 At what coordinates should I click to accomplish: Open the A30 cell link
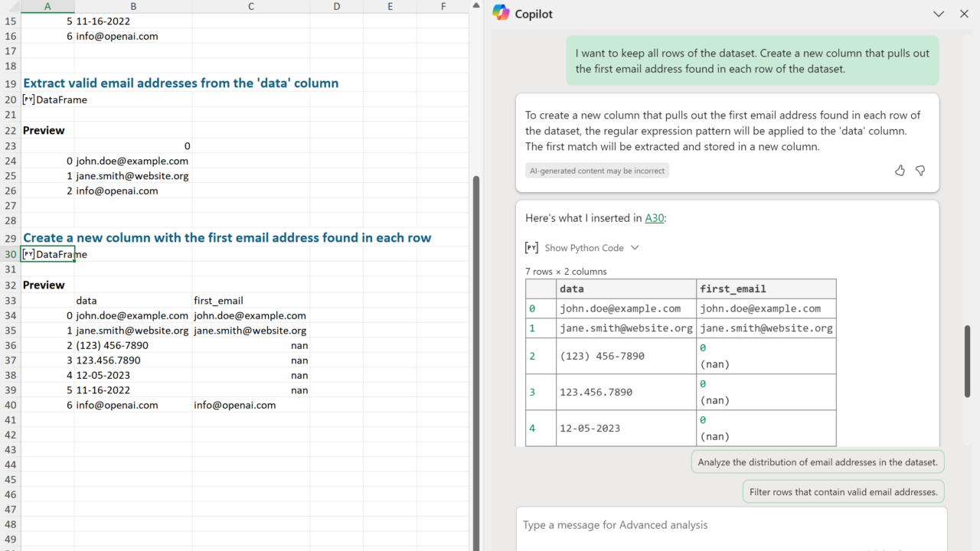click(654, 218)
